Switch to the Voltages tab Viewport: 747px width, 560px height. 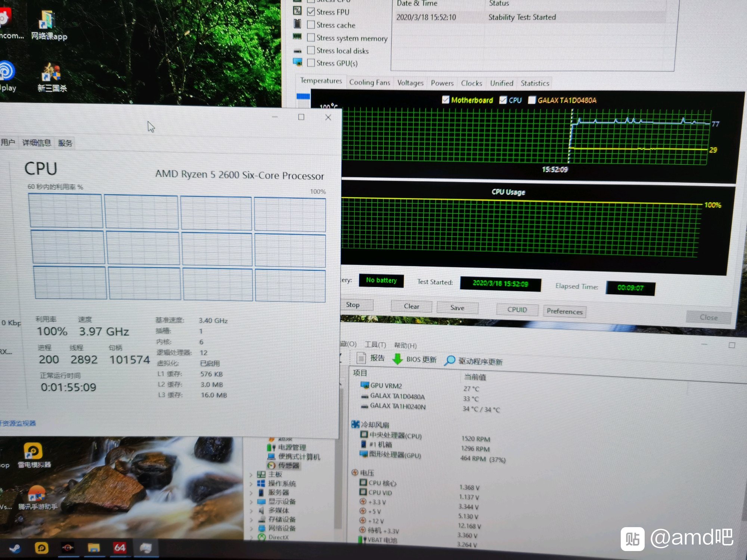(410, 83)
